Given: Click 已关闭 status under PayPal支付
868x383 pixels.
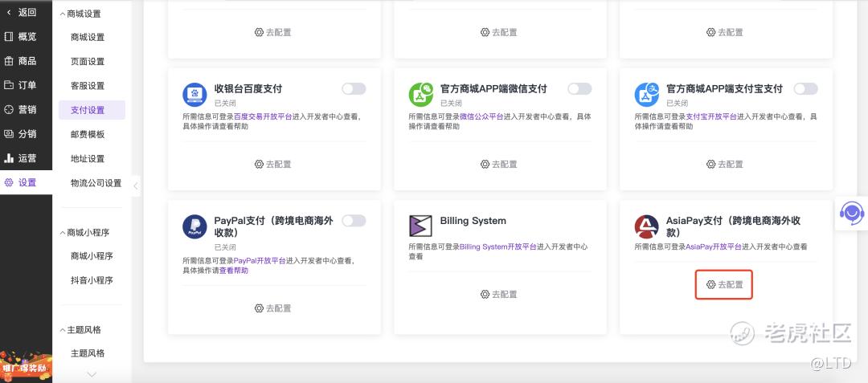Looking at the screenshot, I should [225, 247].
